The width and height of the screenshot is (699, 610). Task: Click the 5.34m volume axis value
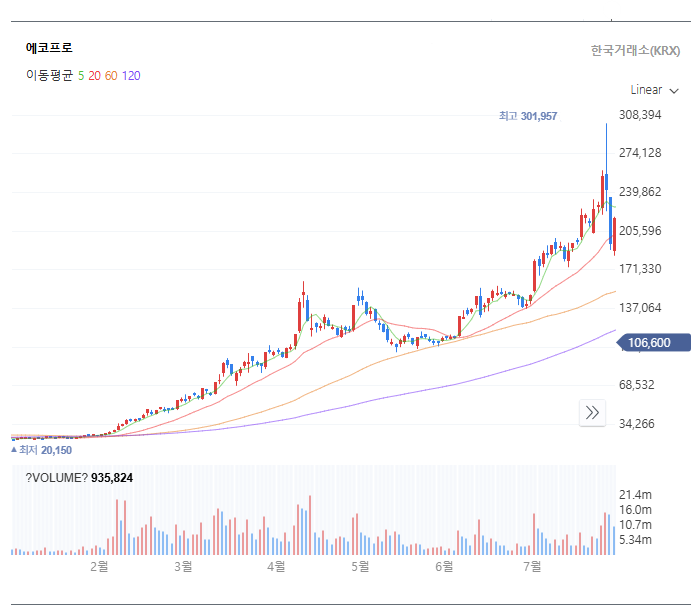click(635, 540)
